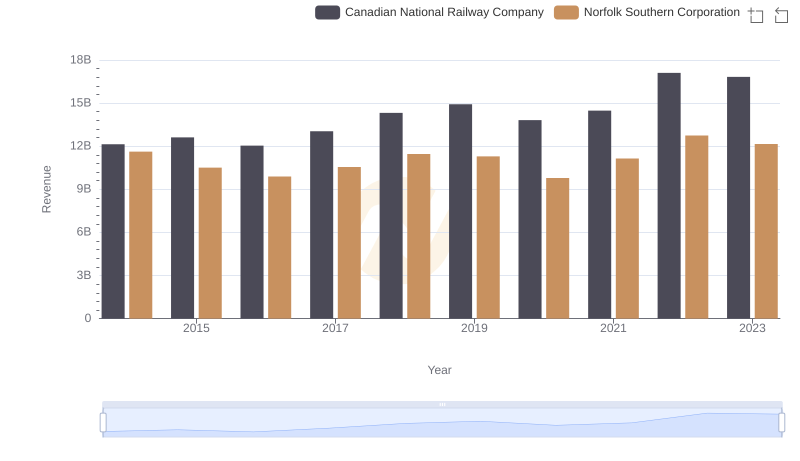Toggle Norfolk Southern Corporation legend swatch

(x=566, y=12)
